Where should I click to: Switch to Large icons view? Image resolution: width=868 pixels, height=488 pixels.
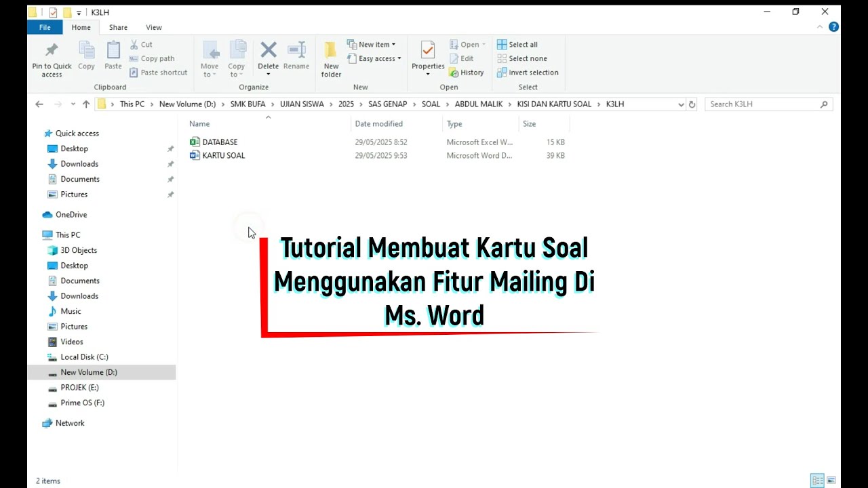[831, 481]
